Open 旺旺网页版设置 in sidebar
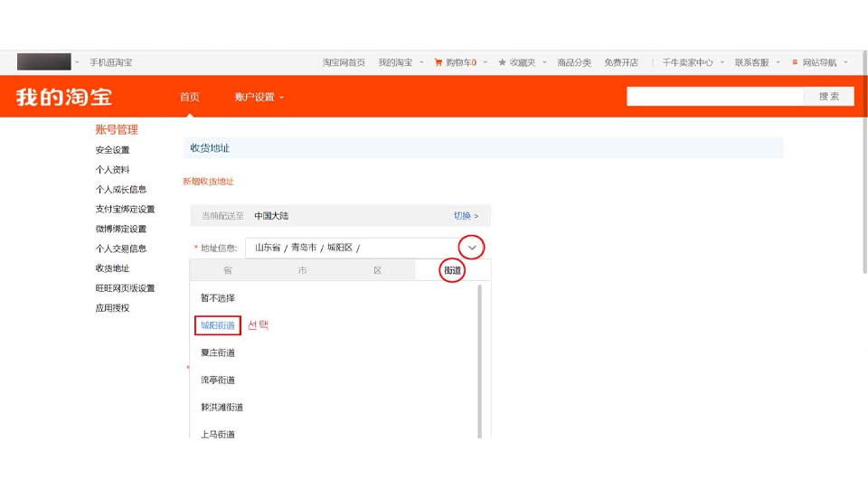Screen dimensions: 868x488 click(125, 288)
